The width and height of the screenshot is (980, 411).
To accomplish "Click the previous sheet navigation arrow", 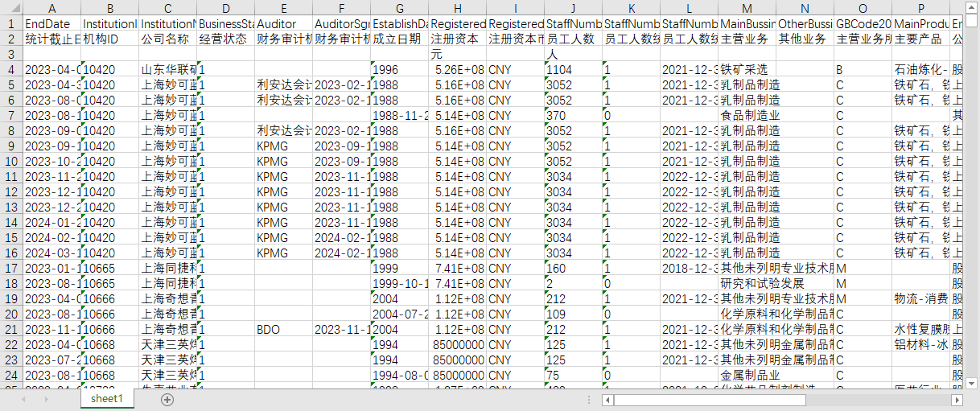I will point(23,400).
